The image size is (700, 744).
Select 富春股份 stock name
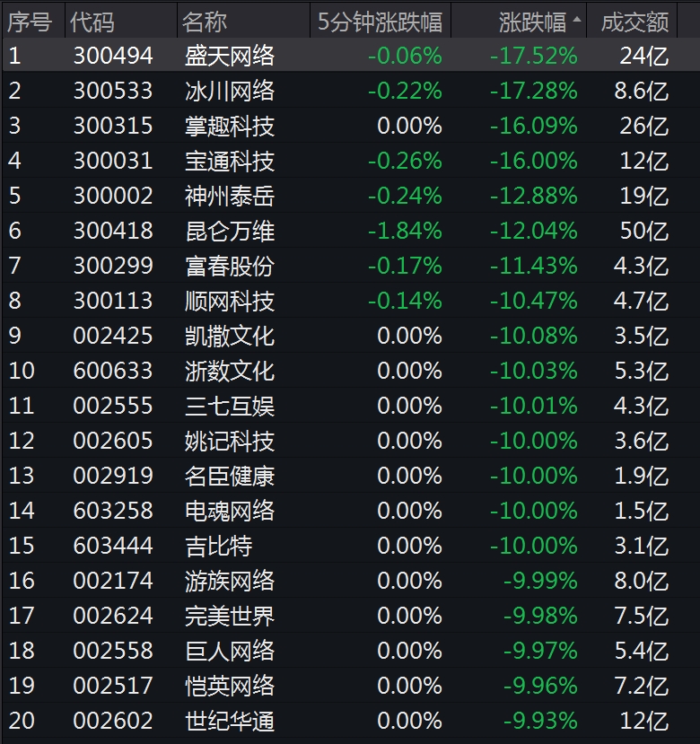click(x=230, y=266)
